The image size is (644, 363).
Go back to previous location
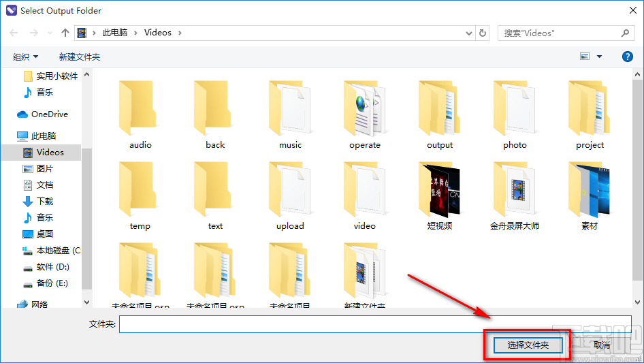tap(14, 33)
